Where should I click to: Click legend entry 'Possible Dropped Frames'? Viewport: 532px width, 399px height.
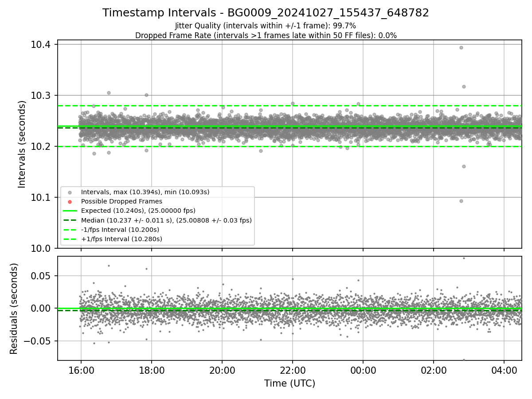tap(121, 201)
